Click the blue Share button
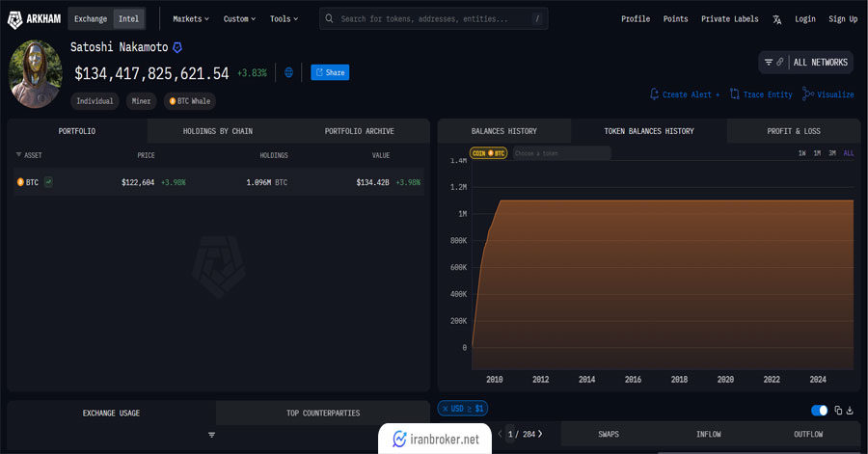Viewport: 868px width, 454px height. (330, 72)
